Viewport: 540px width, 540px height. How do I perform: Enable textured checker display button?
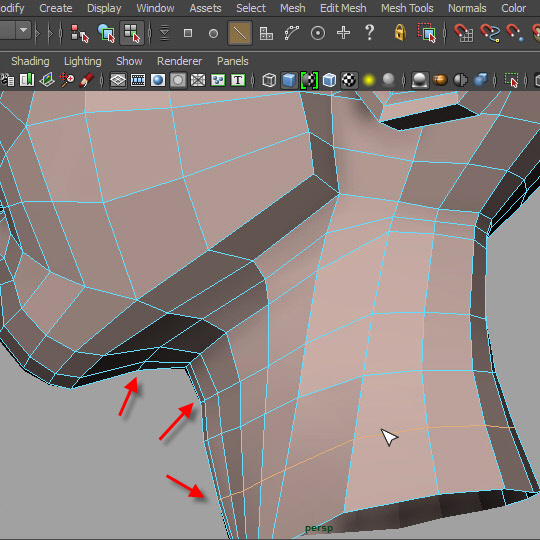pos(349,80)
